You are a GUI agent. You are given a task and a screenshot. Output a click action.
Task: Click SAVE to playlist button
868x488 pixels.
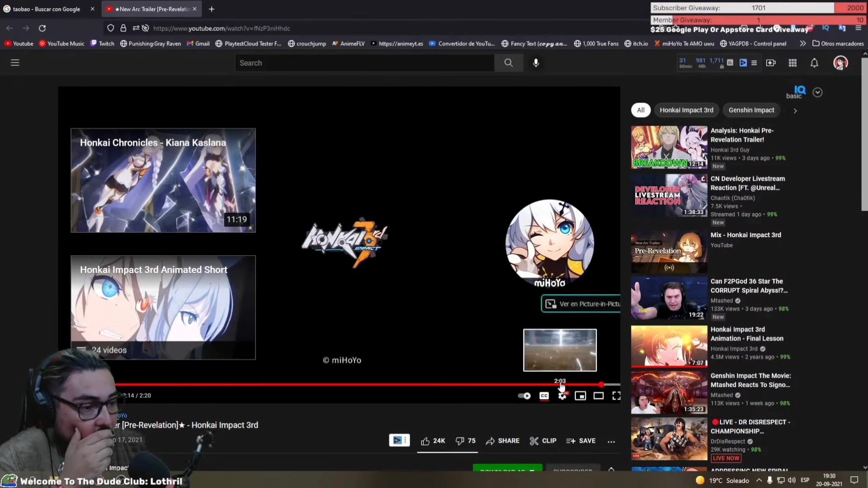581,441
